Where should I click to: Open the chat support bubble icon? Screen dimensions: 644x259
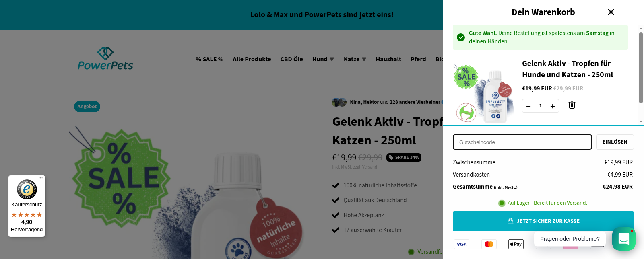623,239
